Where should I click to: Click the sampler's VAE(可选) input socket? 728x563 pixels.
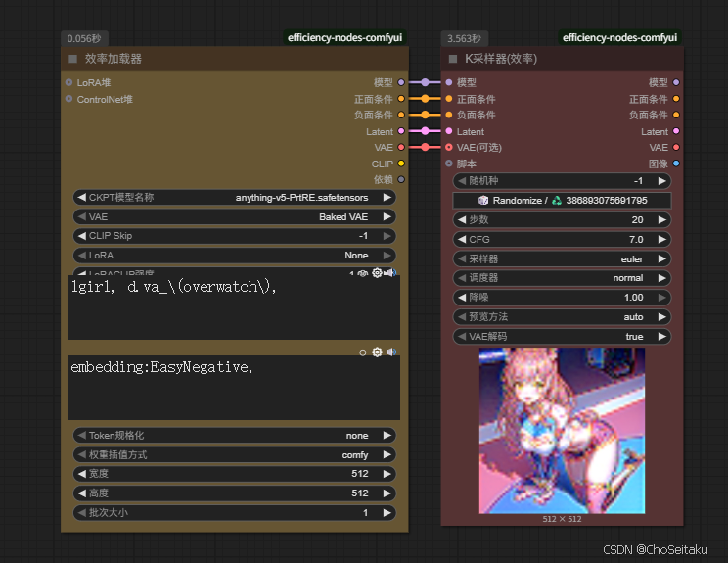coord(449,147)
